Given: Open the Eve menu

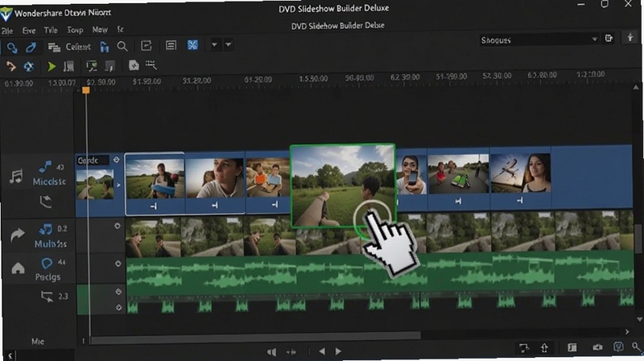Looking at the screenshot, I should [x=29, y=31].
